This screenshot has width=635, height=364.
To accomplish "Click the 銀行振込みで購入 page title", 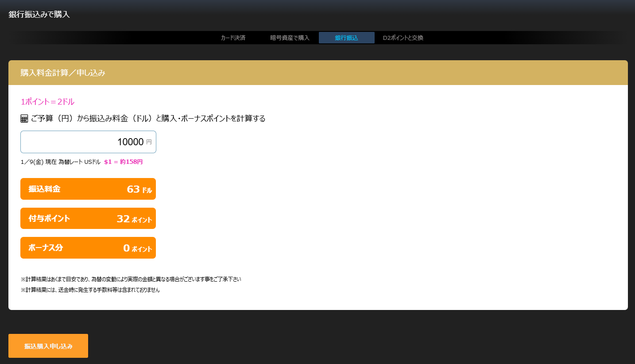I will (39, 15).
